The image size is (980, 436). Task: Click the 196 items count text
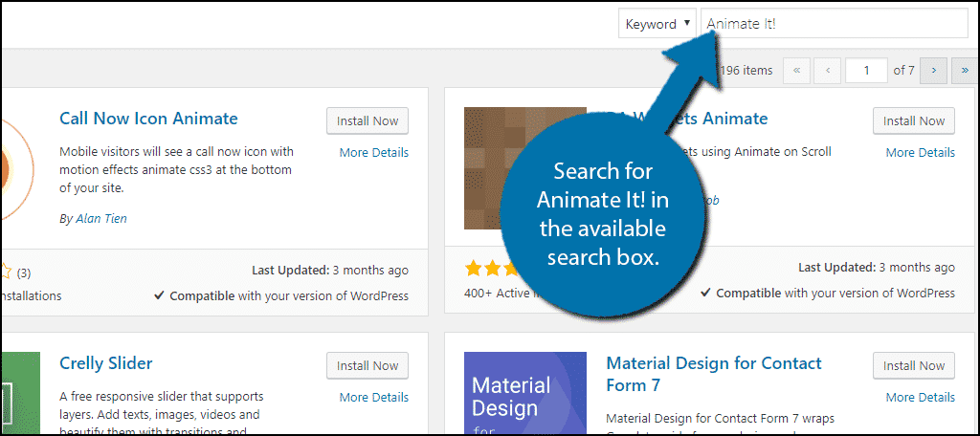pyautogui.click(x=746, y=71)
